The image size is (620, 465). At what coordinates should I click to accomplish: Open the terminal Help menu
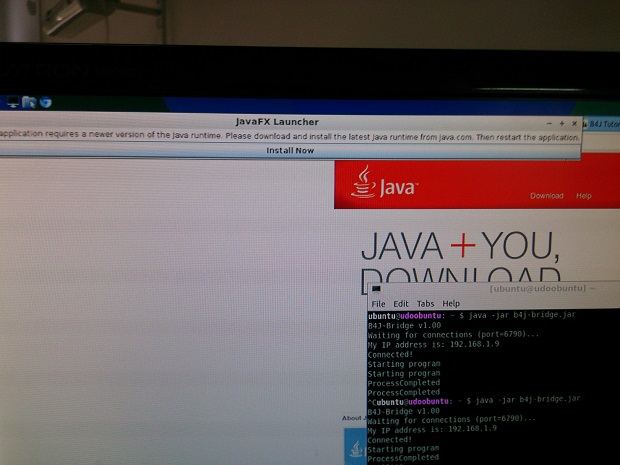[x=451, y=303]
